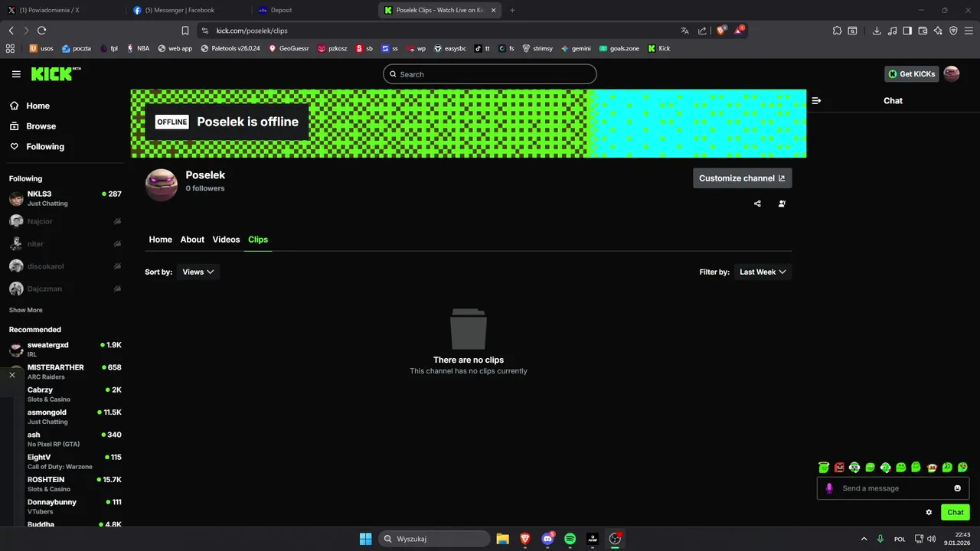Expand the Windows system tray hidden icons
This screenshot has width=980, height=551.
[864, 539]
